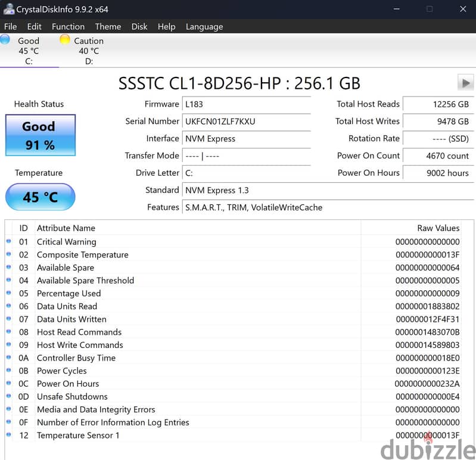The height and width of the screenshot is (460, 476).
Task: Click the Drive Letter field showing C:
Action: point(247,173)
